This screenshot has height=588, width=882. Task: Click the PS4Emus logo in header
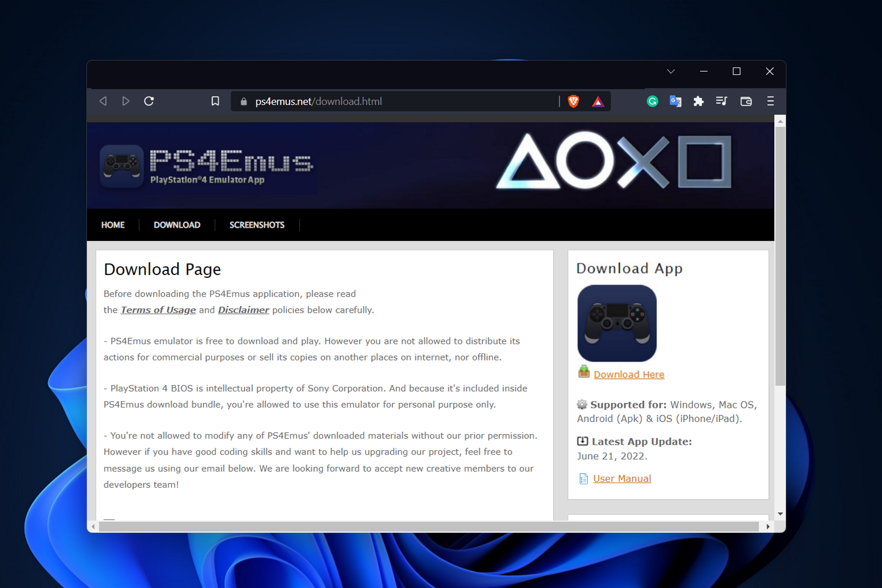click(207, 166)
